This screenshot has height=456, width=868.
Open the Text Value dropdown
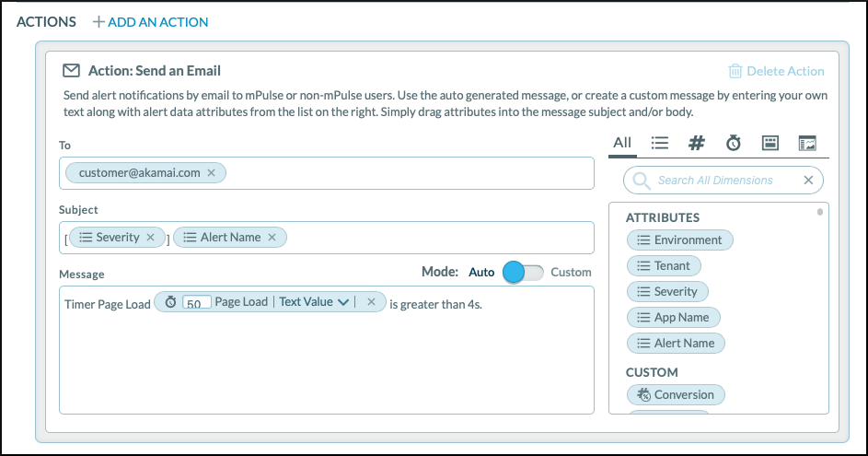click(x=342, y=302)
